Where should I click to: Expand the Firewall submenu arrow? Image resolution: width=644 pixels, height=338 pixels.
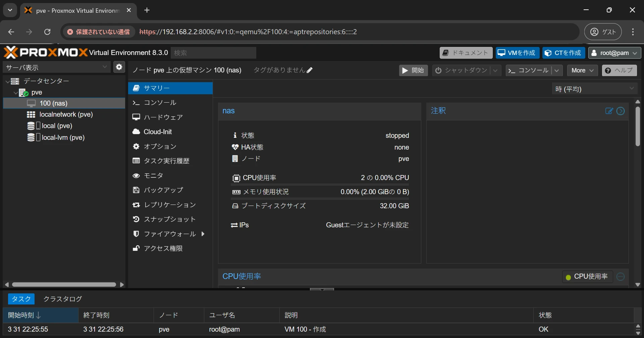(x=203, y=234)
